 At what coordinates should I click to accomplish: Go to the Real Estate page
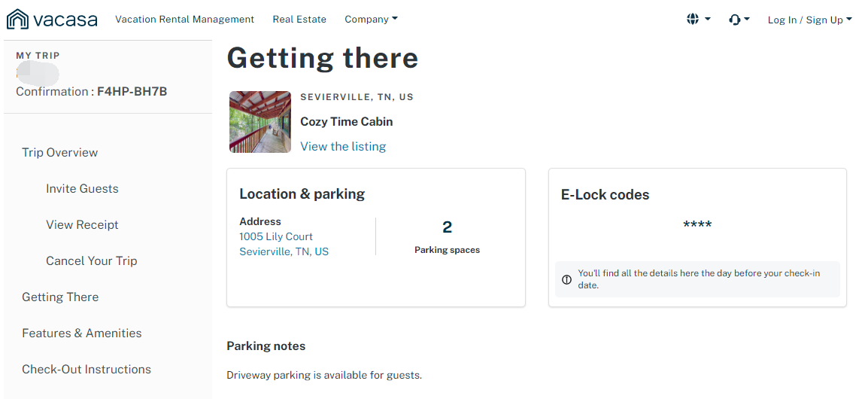[299, 20]
